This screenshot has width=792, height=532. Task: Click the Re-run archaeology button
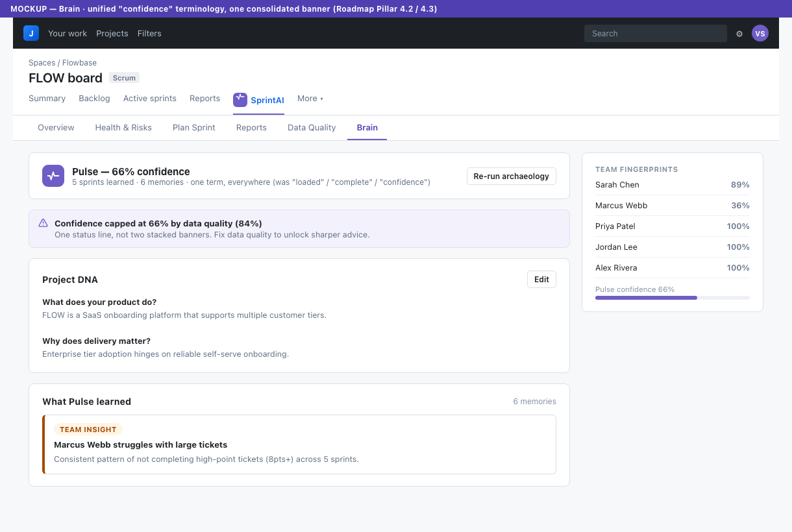coord(512,176)
